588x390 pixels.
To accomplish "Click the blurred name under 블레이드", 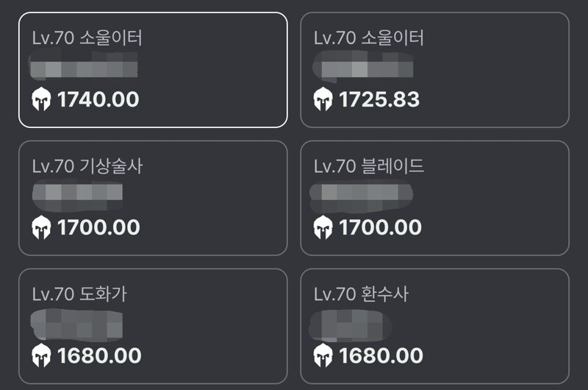I will point(361,196).
